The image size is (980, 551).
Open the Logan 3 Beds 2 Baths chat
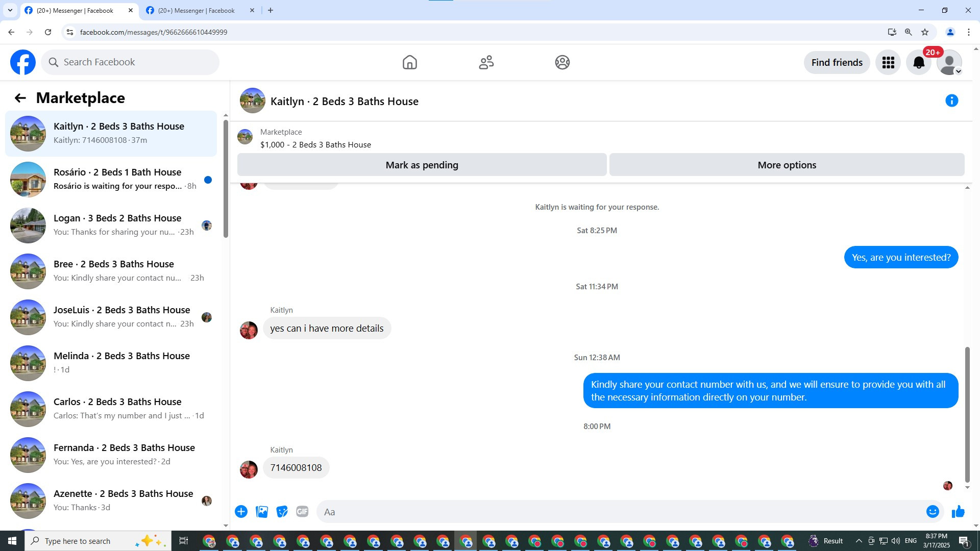click(111, 226)
